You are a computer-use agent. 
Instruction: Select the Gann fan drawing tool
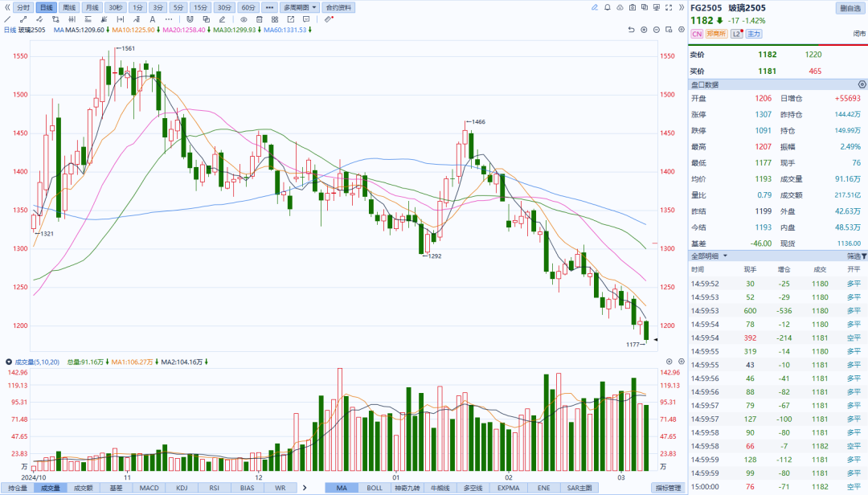pos(104,19)
